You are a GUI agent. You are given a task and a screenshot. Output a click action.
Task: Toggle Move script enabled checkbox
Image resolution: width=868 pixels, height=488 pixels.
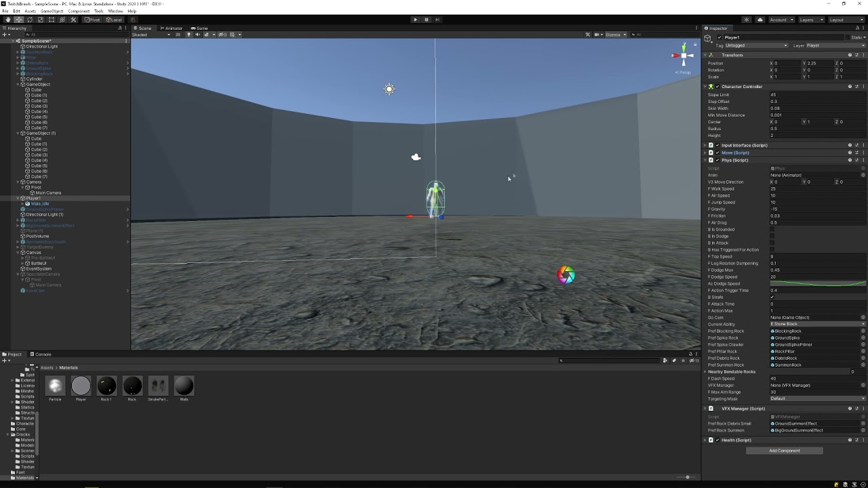click(717, 152)
